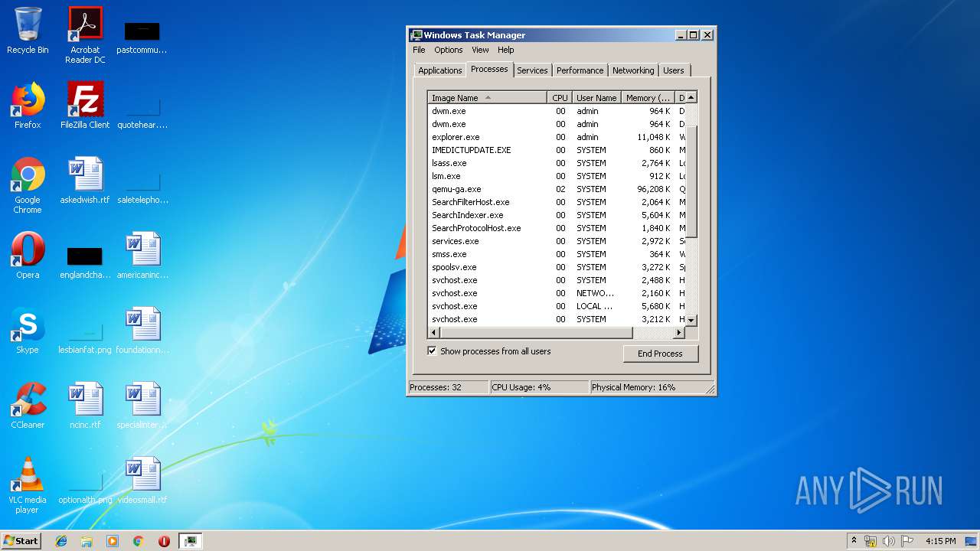Sort by CPU column header
The width and height of the screenshot is (980, 551).
[560, 98]
